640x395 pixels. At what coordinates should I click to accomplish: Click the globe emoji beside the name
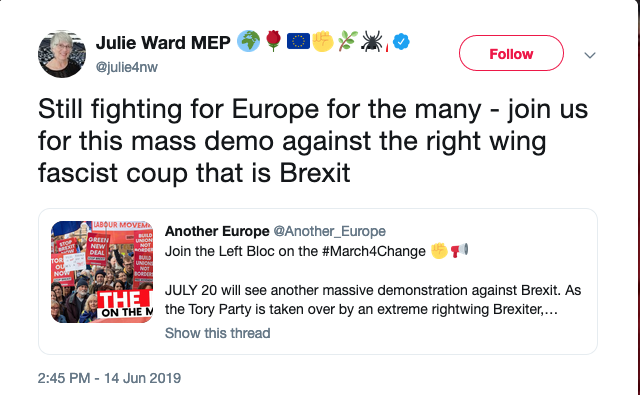(x=249, y=41)
